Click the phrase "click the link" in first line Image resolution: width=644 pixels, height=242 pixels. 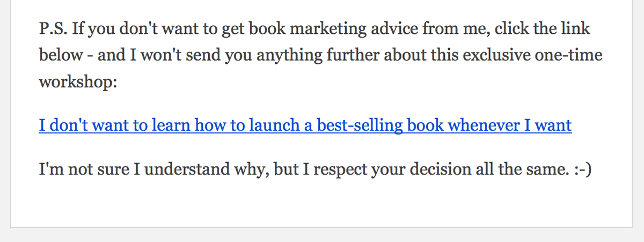point(543,28)
